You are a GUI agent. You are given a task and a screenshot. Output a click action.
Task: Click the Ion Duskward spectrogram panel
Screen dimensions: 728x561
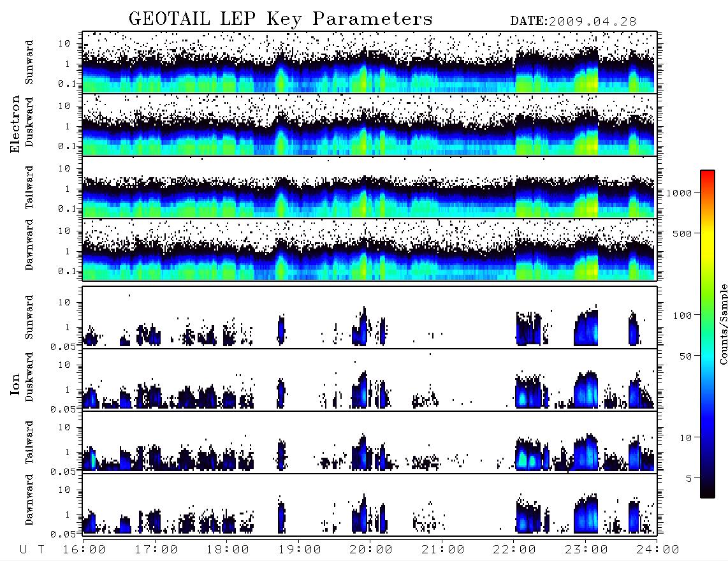(370, 380)
